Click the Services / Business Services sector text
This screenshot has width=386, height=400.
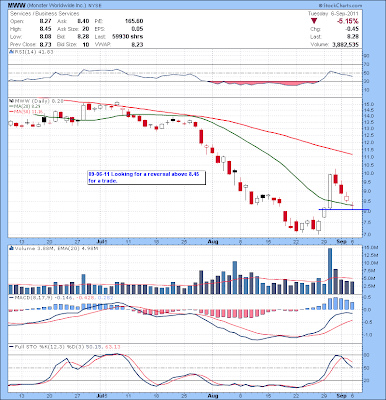pyautogui.click(x=44, y=14)
